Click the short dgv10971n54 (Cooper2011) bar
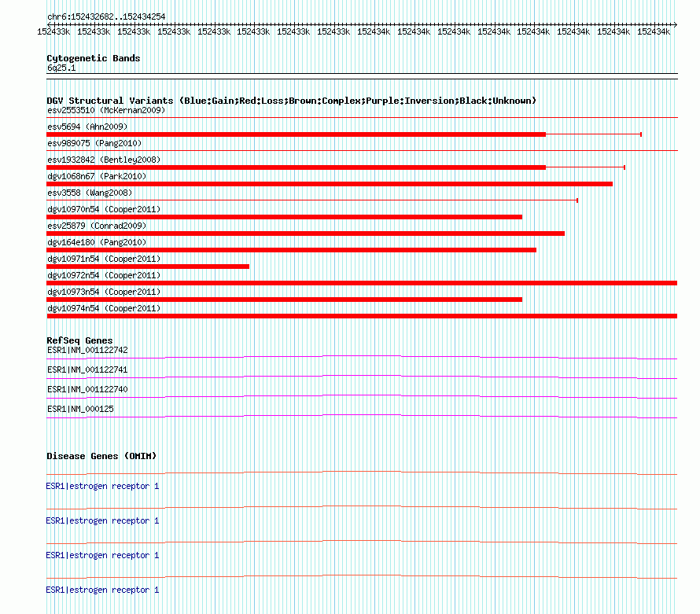 coord(148,267)
